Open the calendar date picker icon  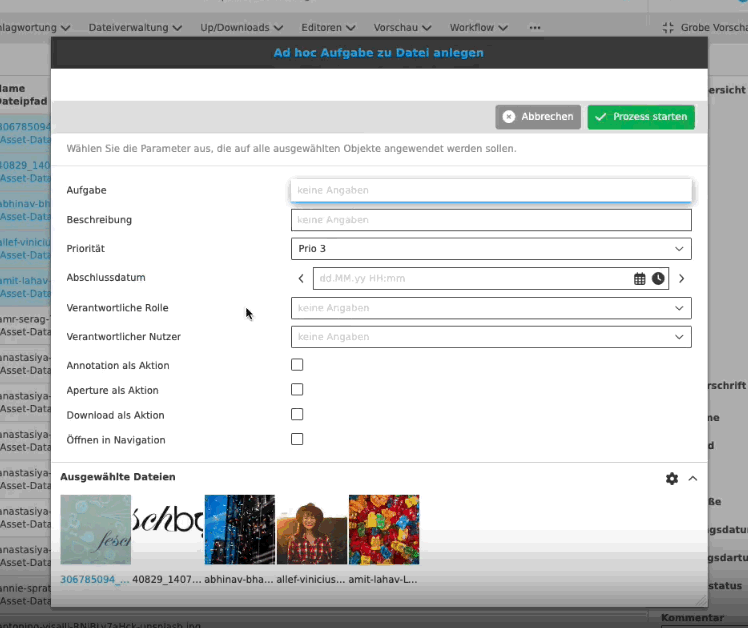click(x=640, y=279)
